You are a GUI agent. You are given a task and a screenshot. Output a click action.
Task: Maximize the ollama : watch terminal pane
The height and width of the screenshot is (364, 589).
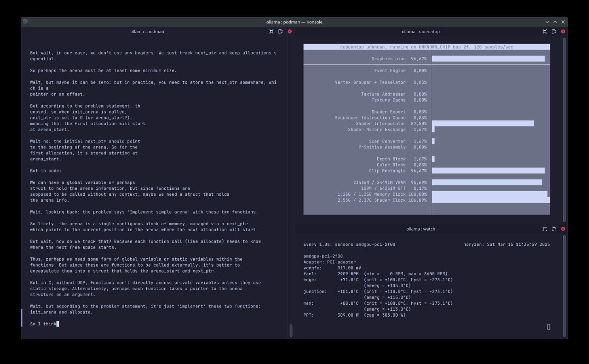[x=545, y=229]
